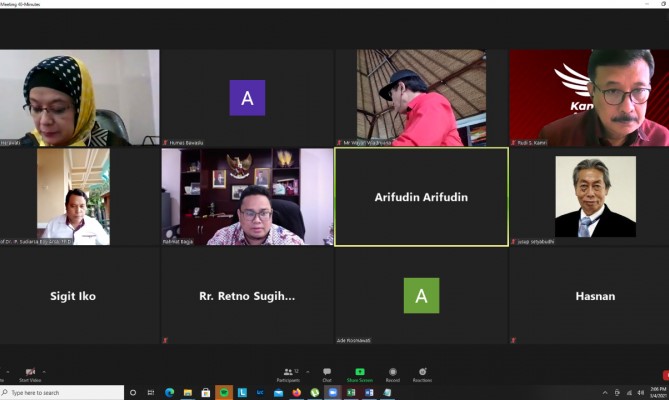Click the Hasnan participant tile

[594, 296]
